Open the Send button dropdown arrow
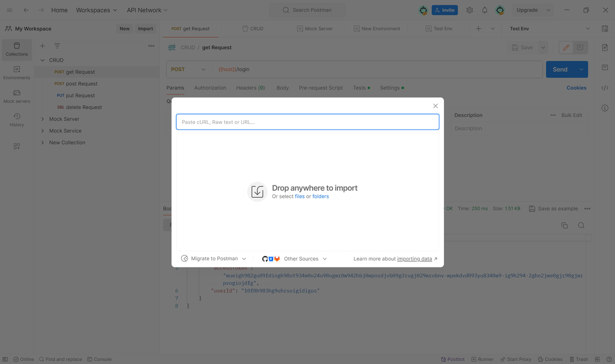Viewport: 615px width, 364px height. (x=581, y=70)
